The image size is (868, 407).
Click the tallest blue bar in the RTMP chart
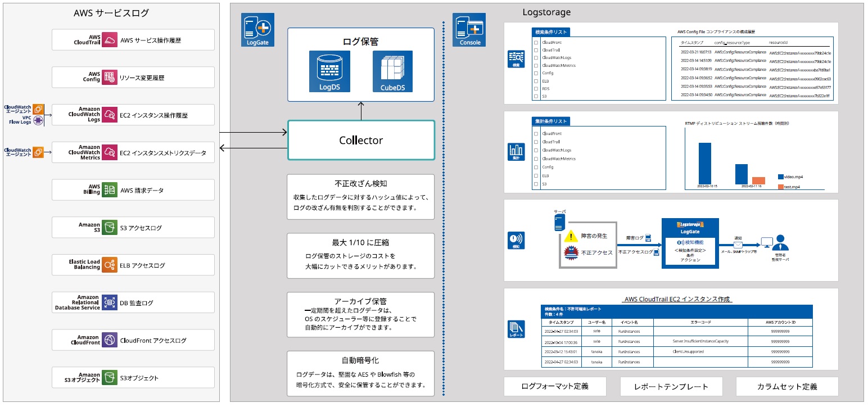click(705, 164)
